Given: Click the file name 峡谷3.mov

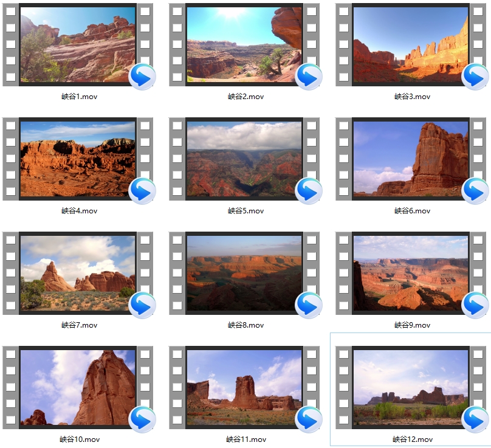Looking at the screenshot, I should point(413,97).
